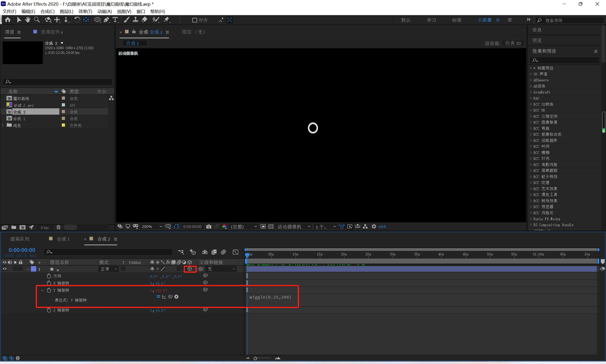Switch to the 合成 1 timeline tab
Image resolution: width=606 pixels, height=364 pixels.
point(63,239)
